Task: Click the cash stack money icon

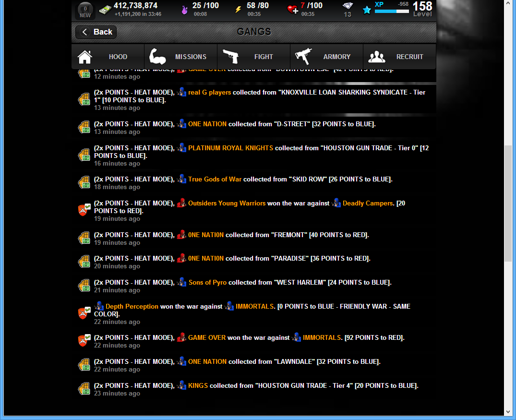Action: point(105,10)
